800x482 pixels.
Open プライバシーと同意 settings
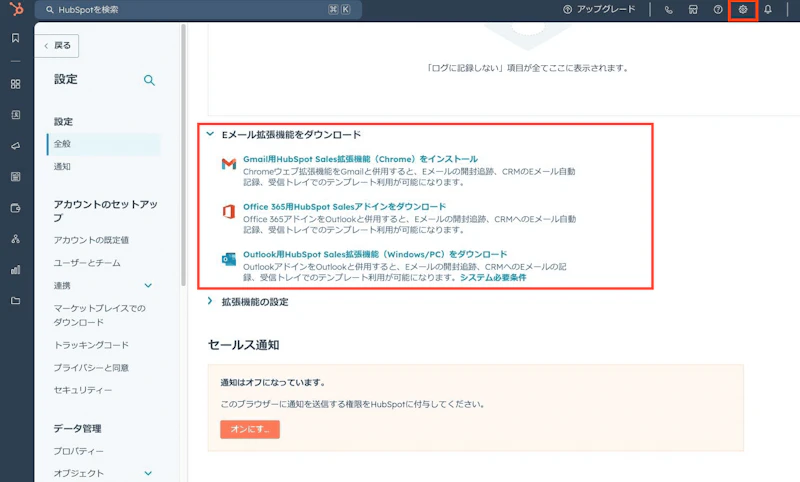click(x=91, y=368)
